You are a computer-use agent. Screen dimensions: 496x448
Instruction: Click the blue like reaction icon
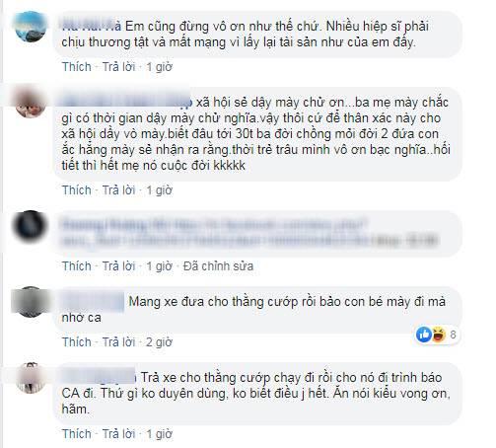tap(424, 335)
